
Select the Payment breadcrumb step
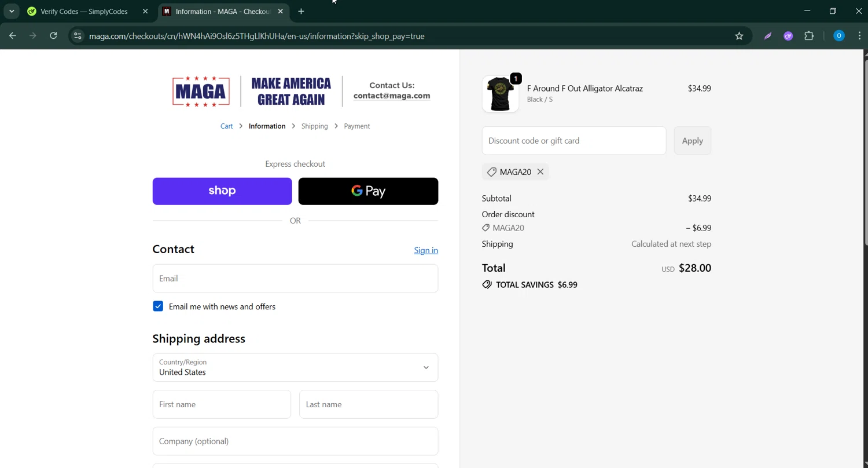[356, 126]
